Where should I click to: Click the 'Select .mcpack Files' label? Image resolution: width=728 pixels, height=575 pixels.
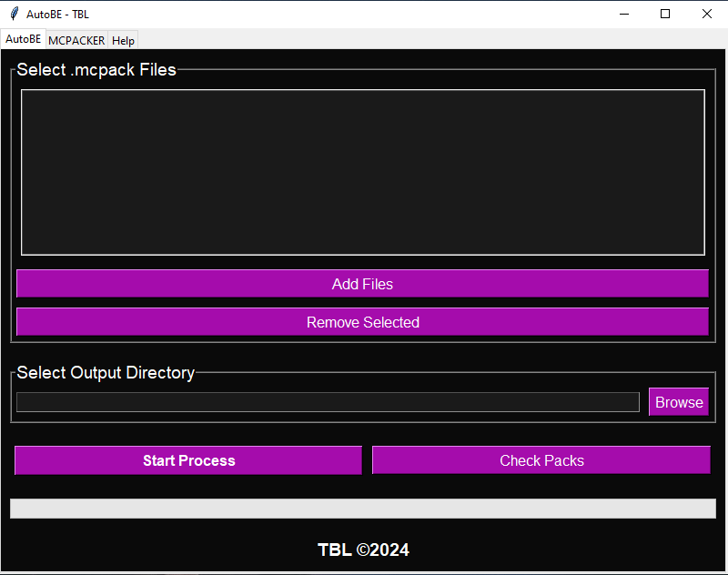pos(96,70)
